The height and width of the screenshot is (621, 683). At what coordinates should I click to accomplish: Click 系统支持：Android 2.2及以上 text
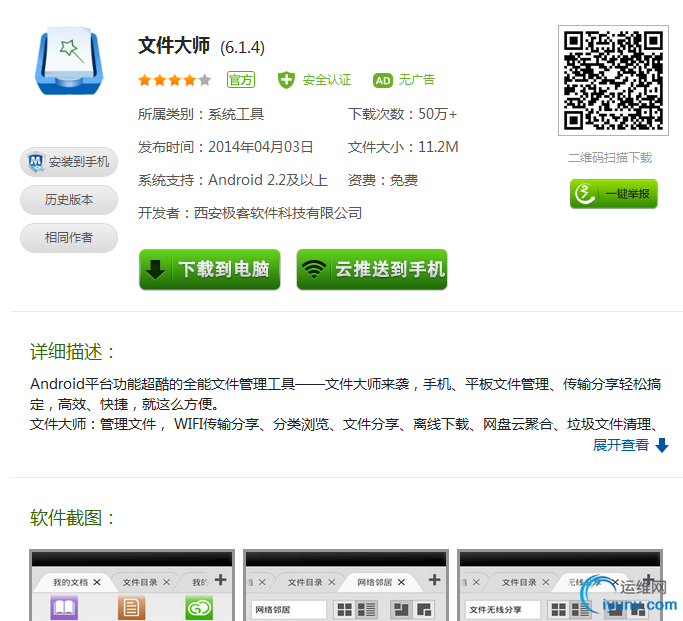[x=233, y=180]
